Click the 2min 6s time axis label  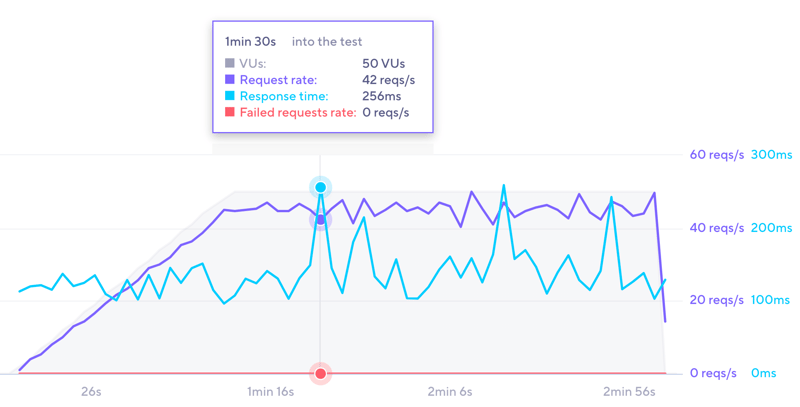(449, 392)
